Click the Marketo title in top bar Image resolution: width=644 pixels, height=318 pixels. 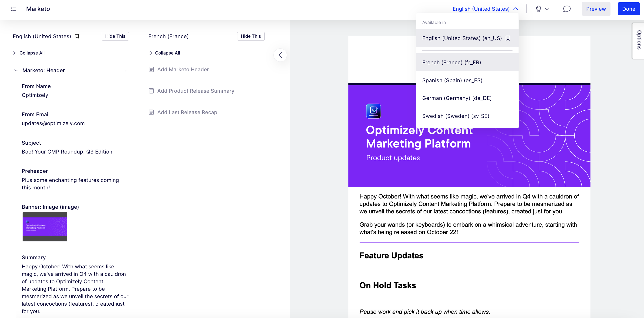click(38, 9)
